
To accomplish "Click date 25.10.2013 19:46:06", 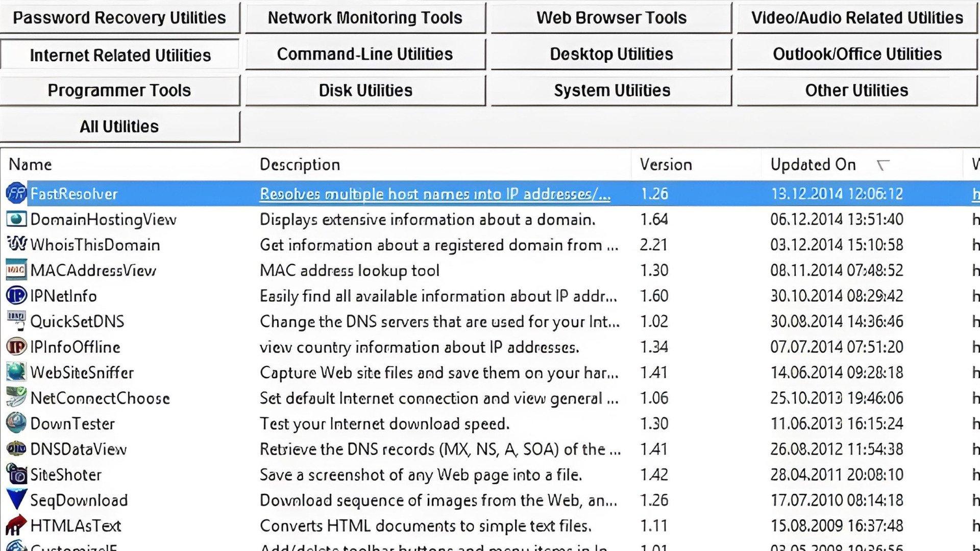I will click(x=837, y=398).
